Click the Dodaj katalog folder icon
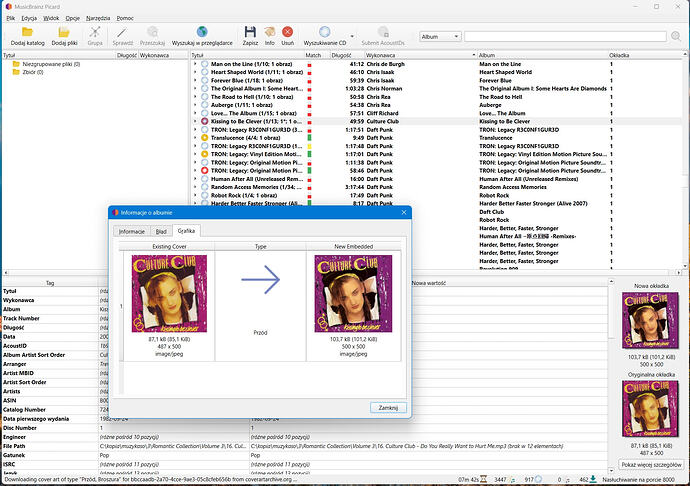The width and height of the screenshot is (690, 486). point(27,32)
